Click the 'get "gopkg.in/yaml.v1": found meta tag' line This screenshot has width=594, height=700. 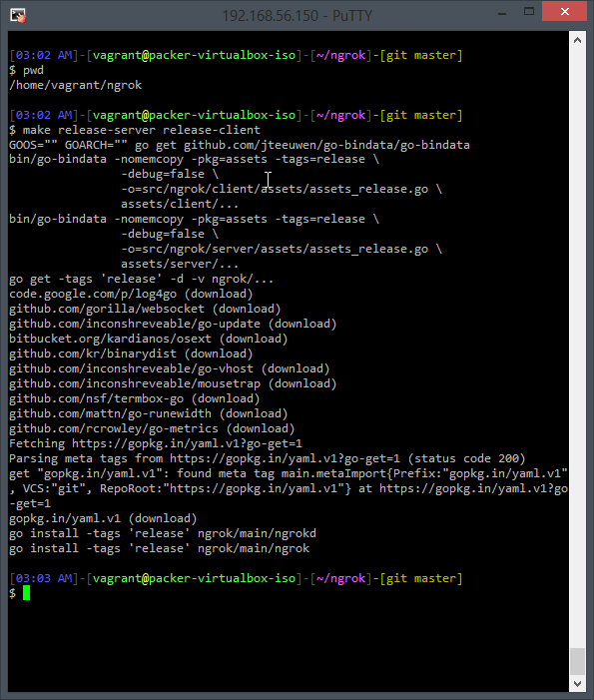click(x=289, y=473)
